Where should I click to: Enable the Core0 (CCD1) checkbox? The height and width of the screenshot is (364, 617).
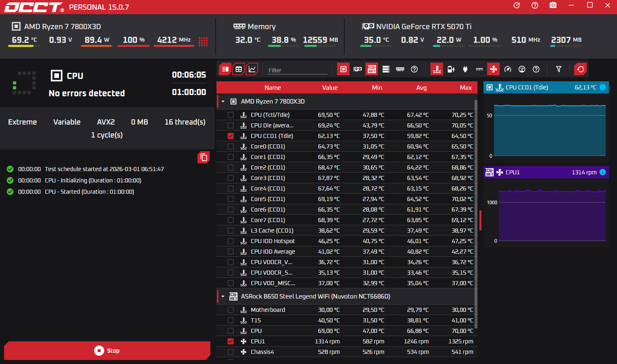231,146
